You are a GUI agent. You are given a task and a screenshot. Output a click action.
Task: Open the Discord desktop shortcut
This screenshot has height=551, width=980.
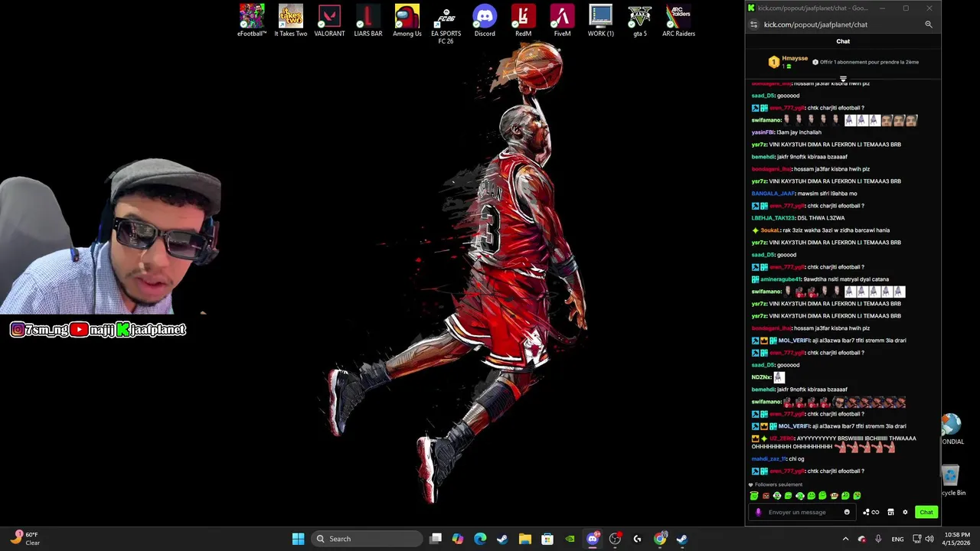point(485,21)
